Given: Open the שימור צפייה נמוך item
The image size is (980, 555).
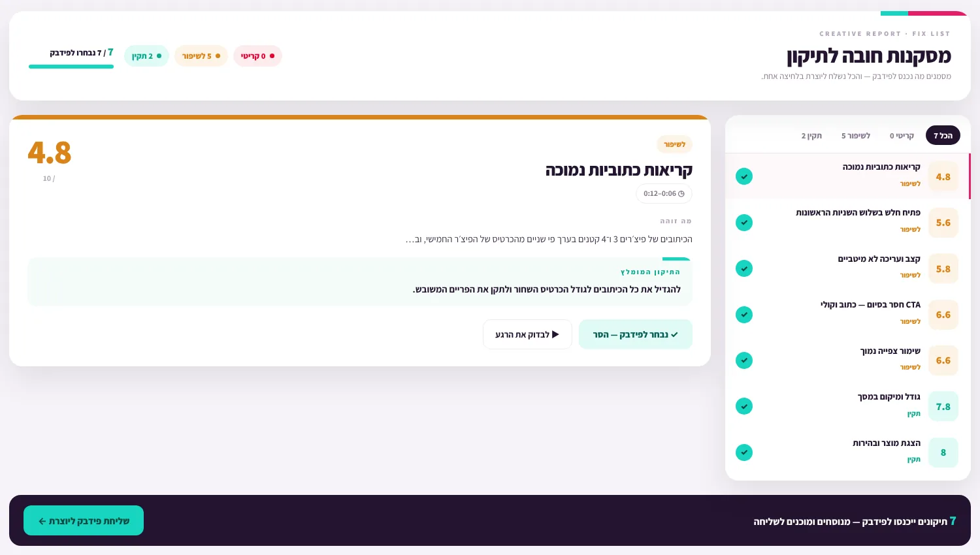Looking at the screenshot, I should click(848, 360).
